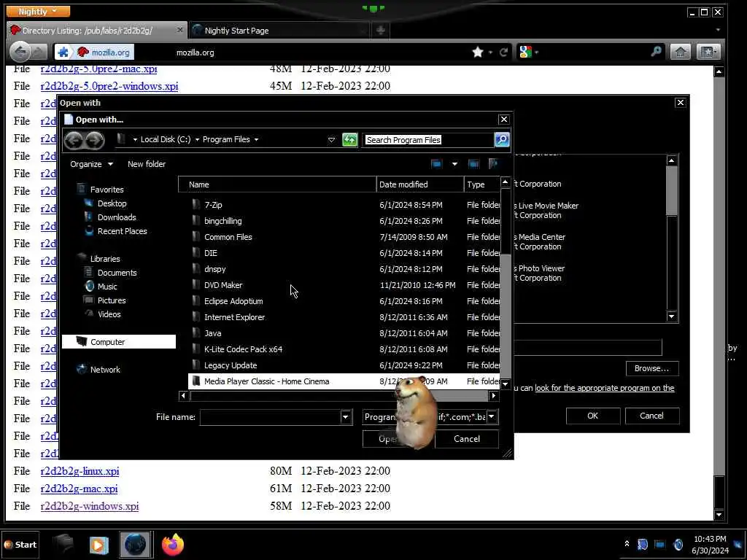Select Downloads in the navigation pane
The height and width of the screenshot is (560, 747).
[x=117, y=217]
